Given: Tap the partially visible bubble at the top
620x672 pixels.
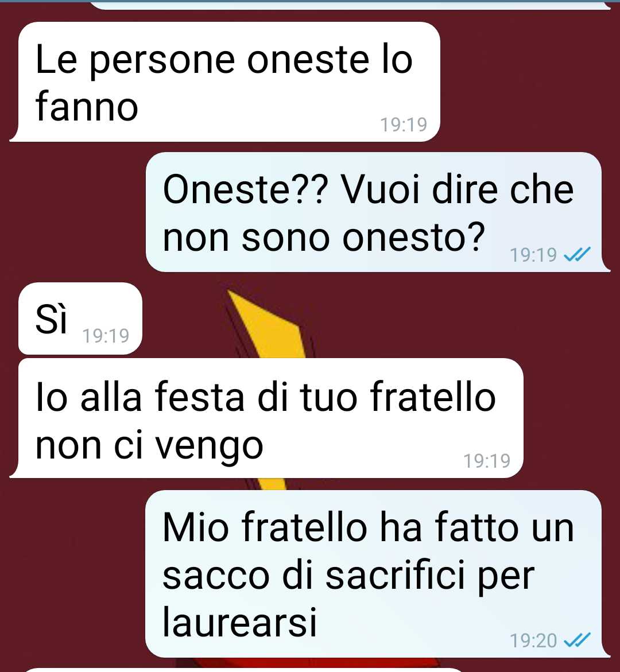Looking at the screenshot, I should [350, 5].
